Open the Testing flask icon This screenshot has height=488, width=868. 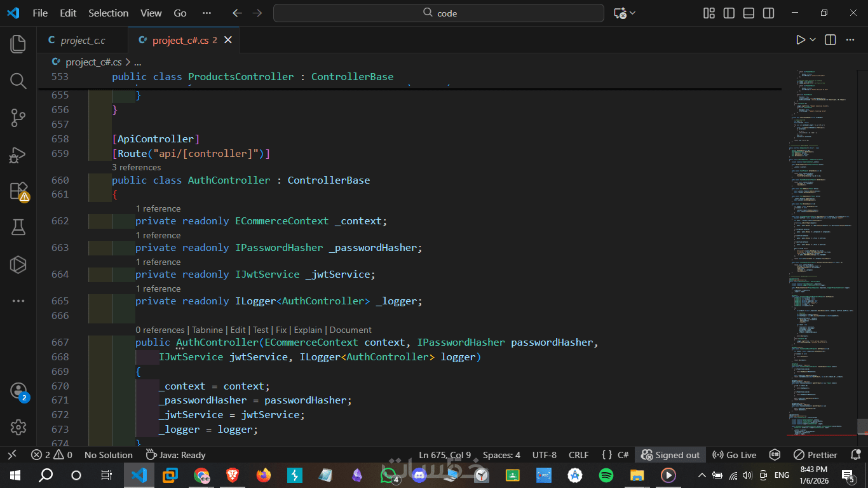tap(18, 227)
